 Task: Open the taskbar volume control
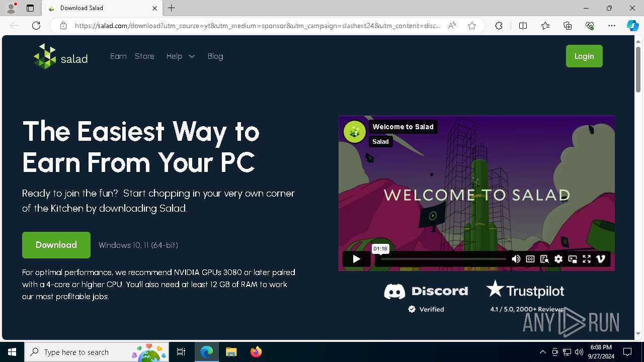point(579,352)
